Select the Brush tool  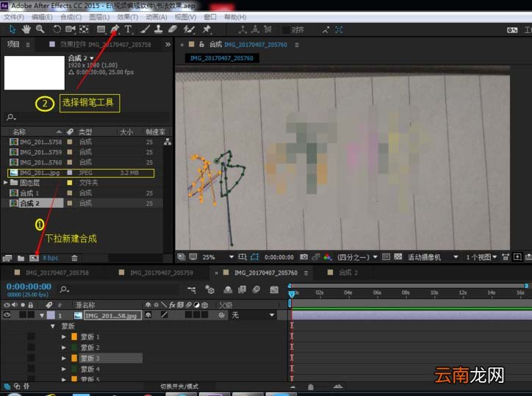coord(145,29)
